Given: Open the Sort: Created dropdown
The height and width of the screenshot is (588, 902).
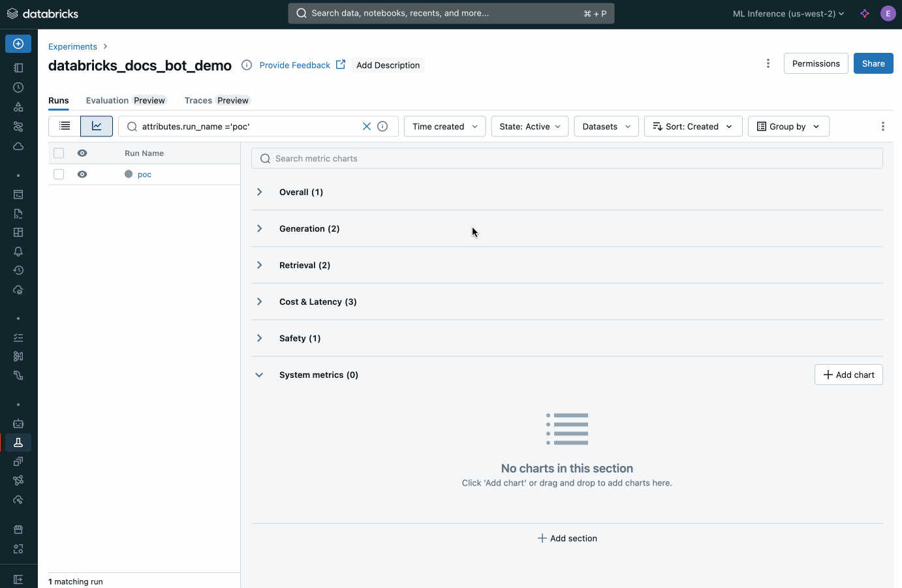Looking at the screenshot, I should click(692, 126).
